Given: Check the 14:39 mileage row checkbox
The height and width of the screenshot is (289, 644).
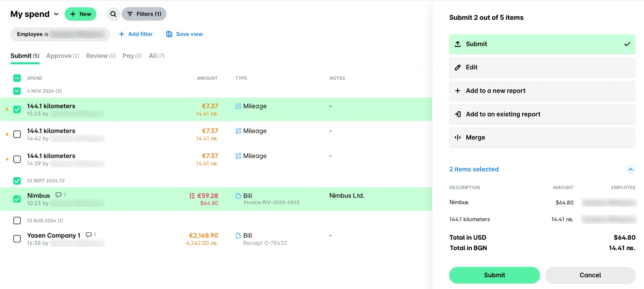Looking at the screenshot, I should coord(17,159).
